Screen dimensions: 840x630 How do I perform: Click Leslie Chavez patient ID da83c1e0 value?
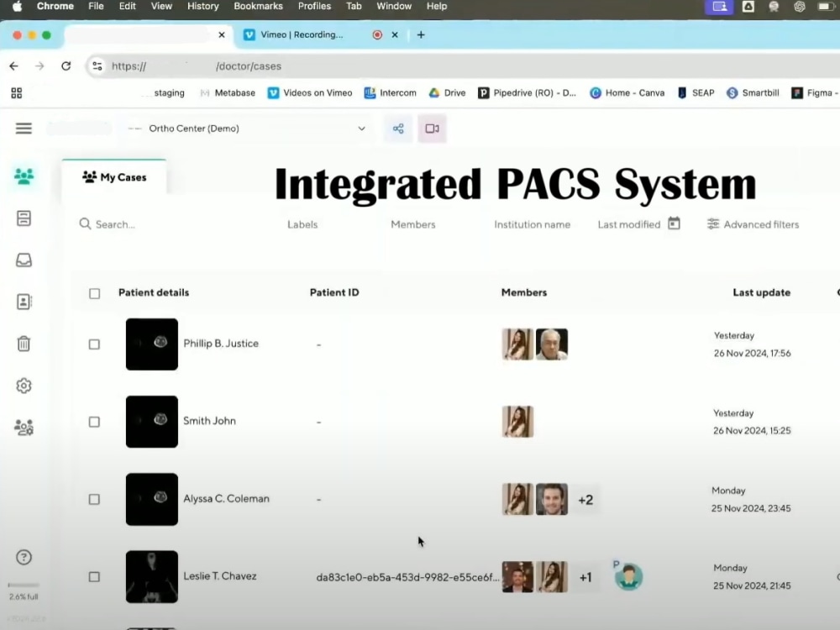pos(407,578)
